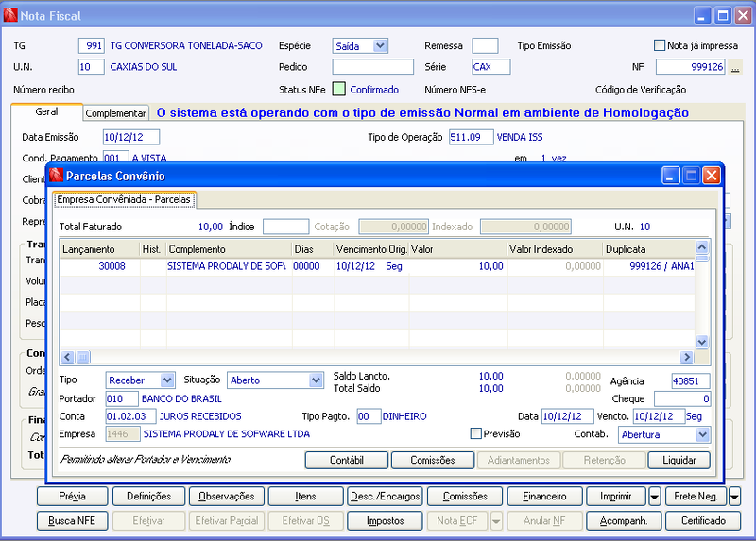Click the Frete Neg. button
756x541 pixels.
[x=696, y=496]
